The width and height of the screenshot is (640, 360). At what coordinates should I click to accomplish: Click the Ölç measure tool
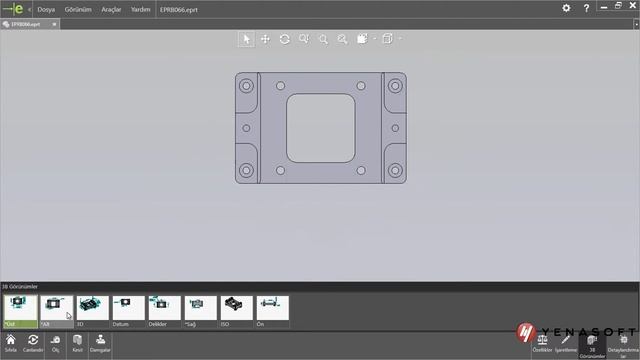coord(55,343)
